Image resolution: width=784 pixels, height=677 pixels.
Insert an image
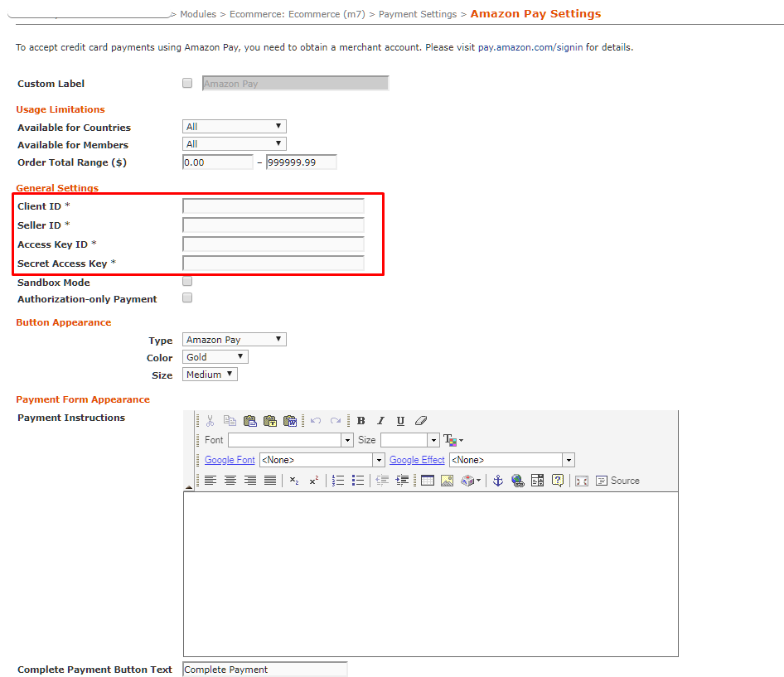click(x=447, y=481)
